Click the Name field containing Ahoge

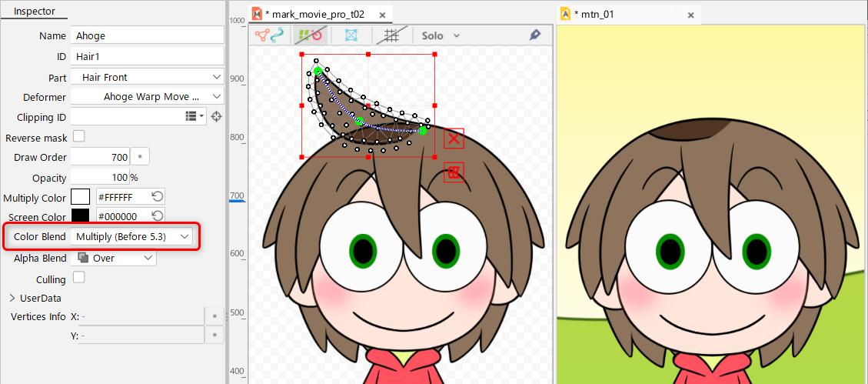(146, 36)
